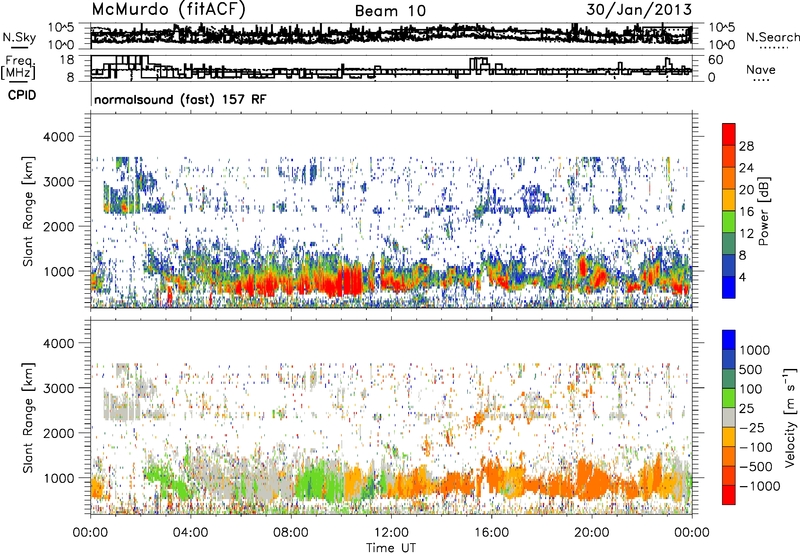Image resolution: width=800 pixels, height=554 pixels.
Task: Click the '28' tick on Power colorbar
Action: point(746,146)
